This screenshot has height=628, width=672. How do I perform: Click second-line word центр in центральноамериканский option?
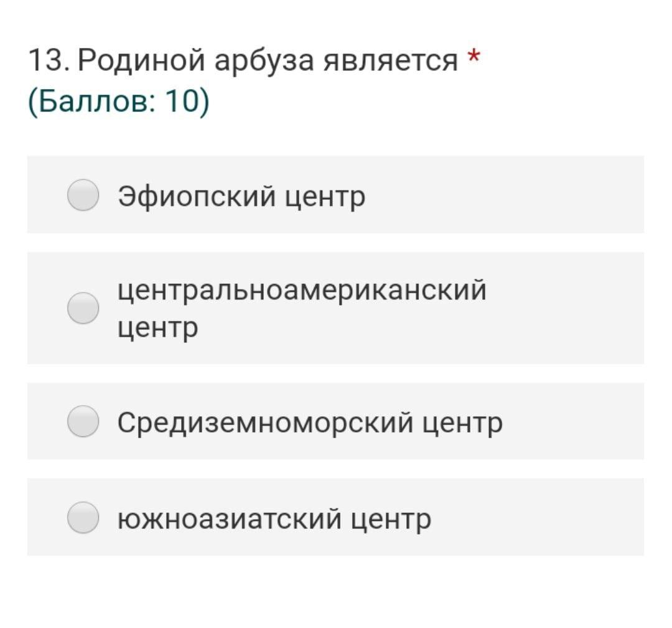157,329
